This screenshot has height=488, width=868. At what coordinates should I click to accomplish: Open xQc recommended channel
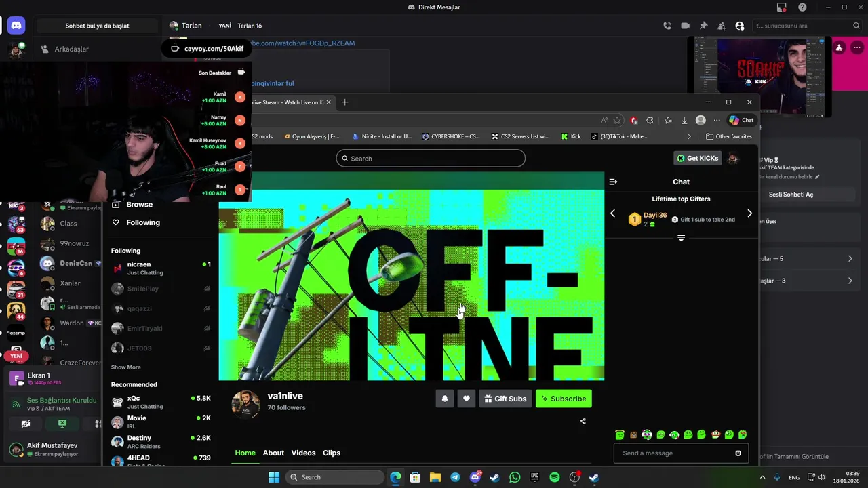pyautogui.click(x=161, y=402)
